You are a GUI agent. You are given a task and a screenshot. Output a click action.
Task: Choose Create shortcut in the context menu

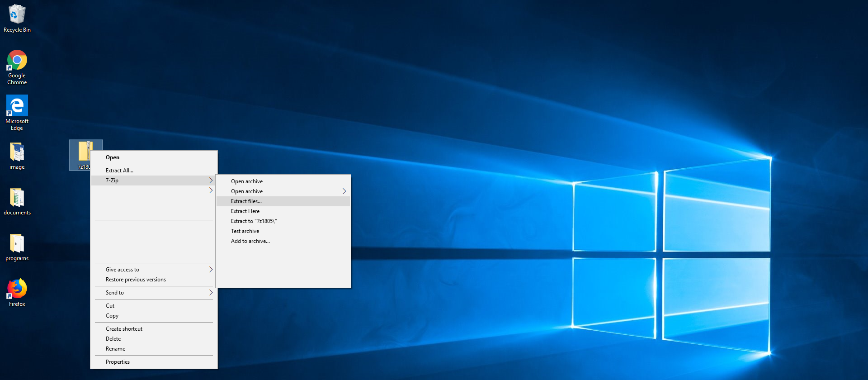pyautogui.click(x=154, y=329)
